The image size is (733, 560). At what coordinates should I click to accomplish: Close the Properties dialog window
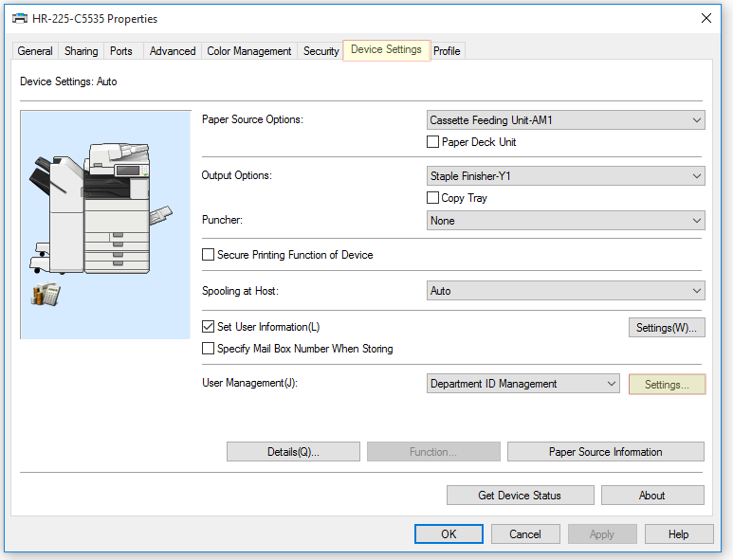coord(706,19)
